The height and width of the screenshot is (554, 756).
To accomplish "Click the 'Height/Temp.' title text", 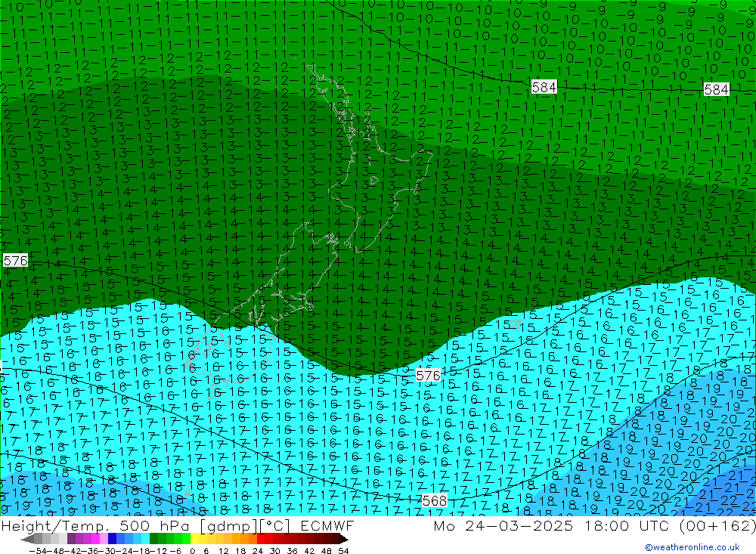I will 57,526.
